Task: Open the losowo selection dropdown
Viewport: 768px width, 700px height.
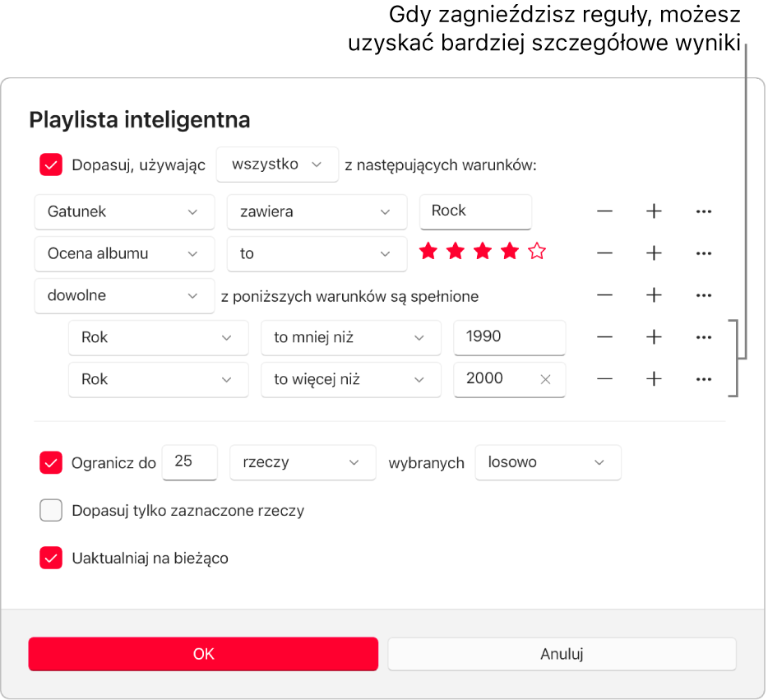Action: [x=548, y=462]
